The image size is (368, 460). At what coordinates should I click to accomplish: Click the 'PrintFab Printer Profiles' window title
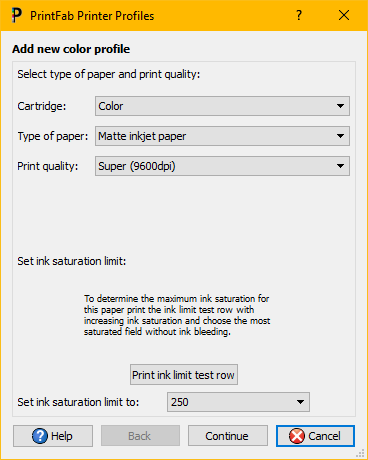click(92, 16)
